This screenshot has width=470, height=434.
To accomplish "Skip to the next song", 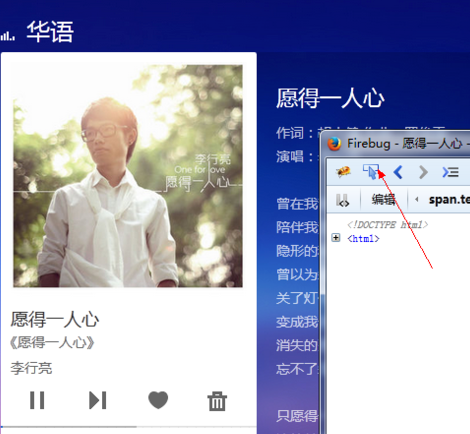I will pyautogui.click(x=98, y=400).
